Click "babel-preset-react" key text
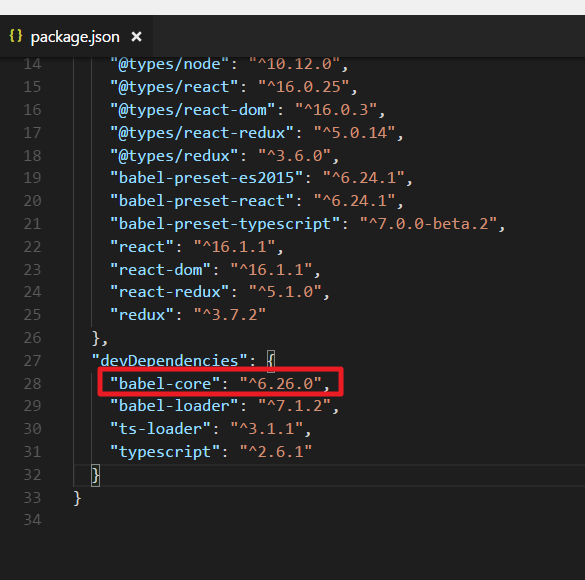 [202, 201]
